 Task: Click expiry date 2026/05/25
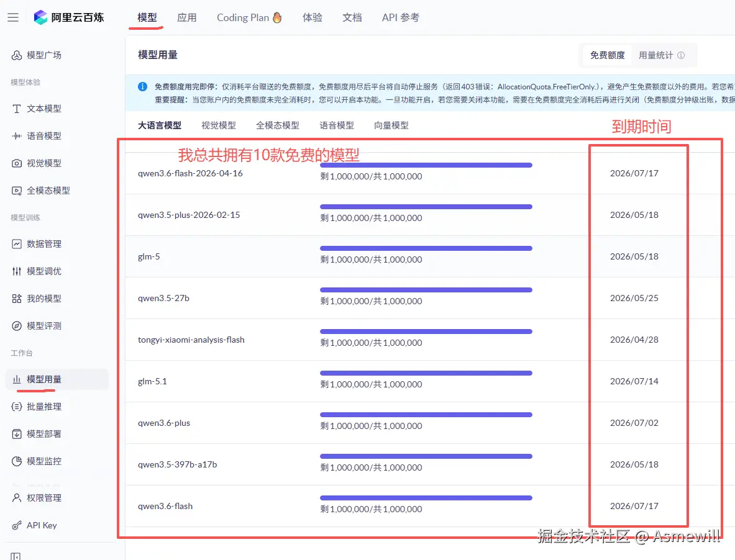pos(634,298)
